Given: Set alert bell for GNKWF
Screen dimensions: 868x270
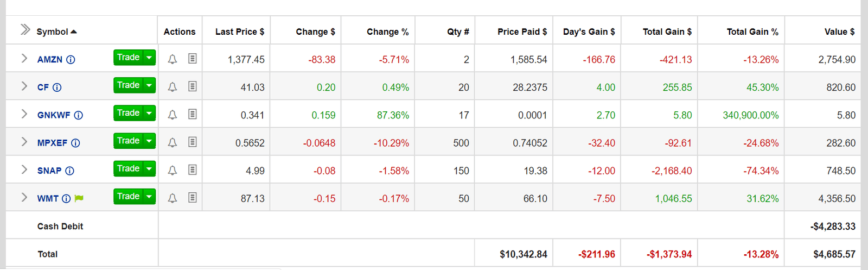Looking at the screenshot, I should coord(173,115).
